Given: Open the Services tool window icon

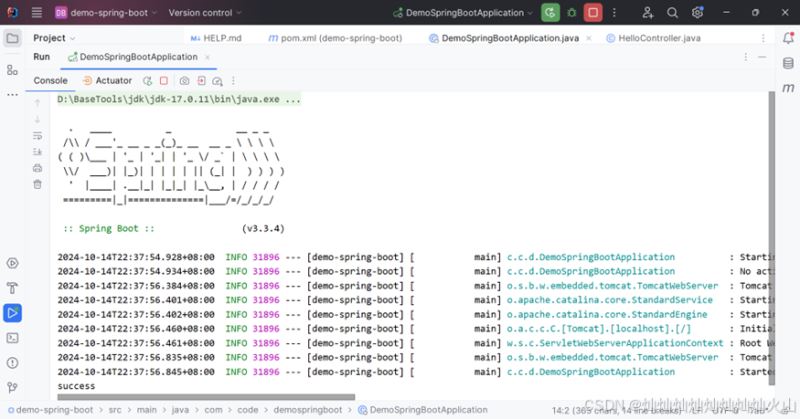Looking at the screenshot, I should 12,263.
